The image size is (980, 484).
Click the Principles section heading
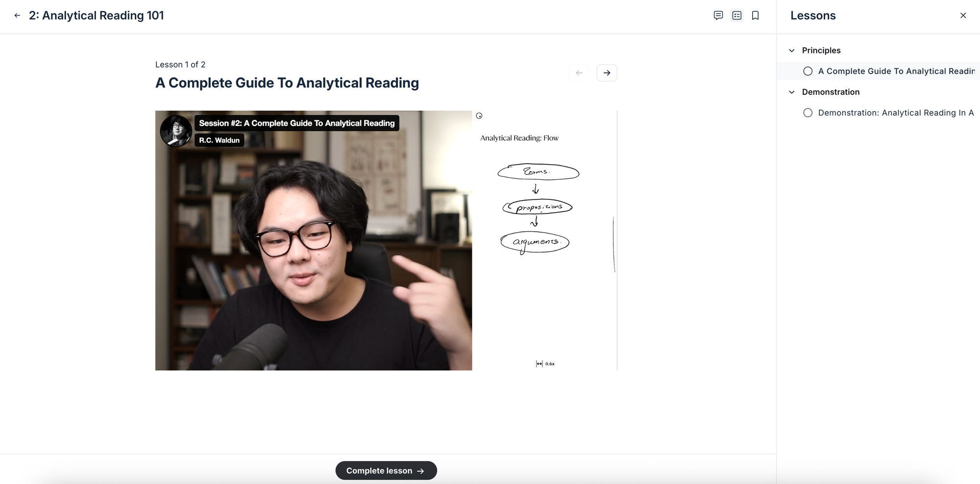821,50
